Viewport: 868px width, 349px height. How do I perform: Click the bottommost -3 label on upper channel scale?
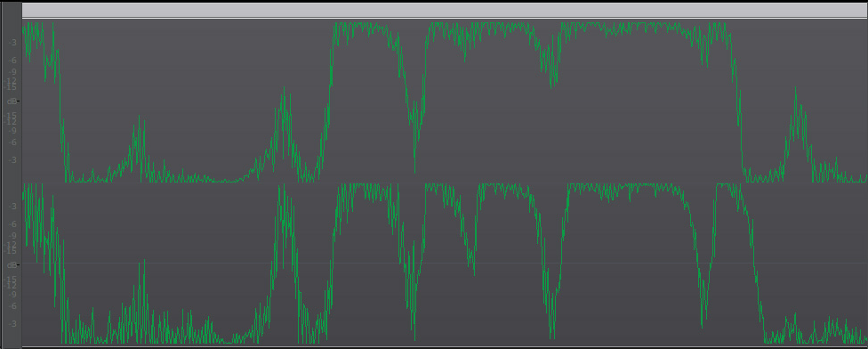click(x=12, y=160)
